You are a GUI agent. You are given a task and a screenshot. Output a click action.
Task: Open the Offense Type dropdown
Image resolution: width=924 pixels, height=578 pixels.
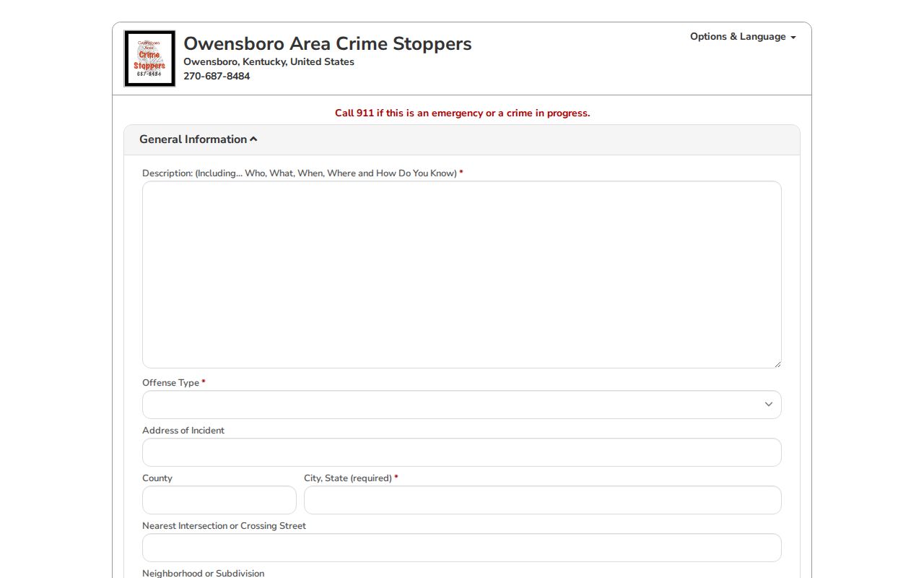(x=462, y=405)
